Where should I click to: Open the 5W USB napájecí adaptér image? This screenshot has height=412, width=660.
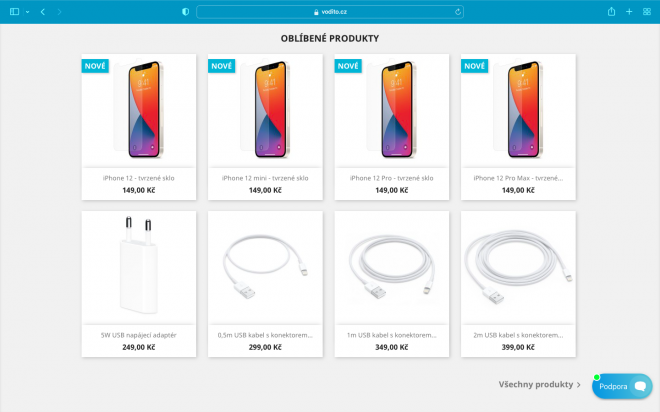[x=139, y=267]
